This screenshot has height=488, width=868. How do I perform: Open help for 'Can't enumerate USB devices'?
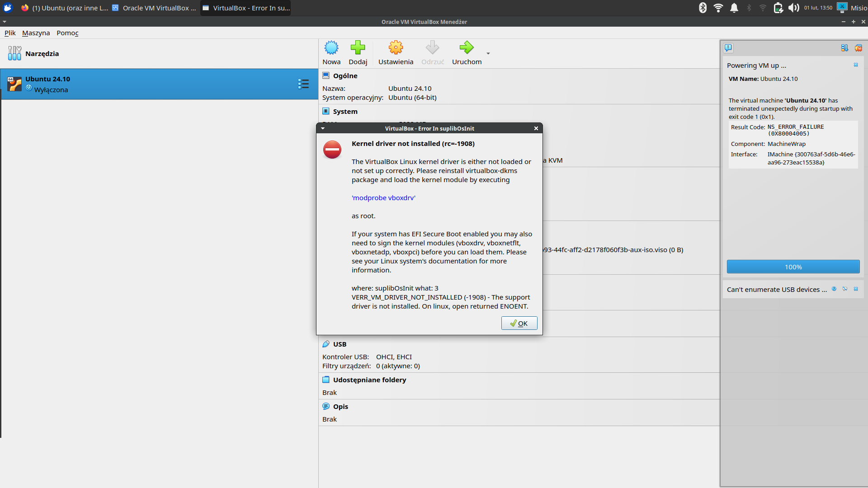[834, 289]
